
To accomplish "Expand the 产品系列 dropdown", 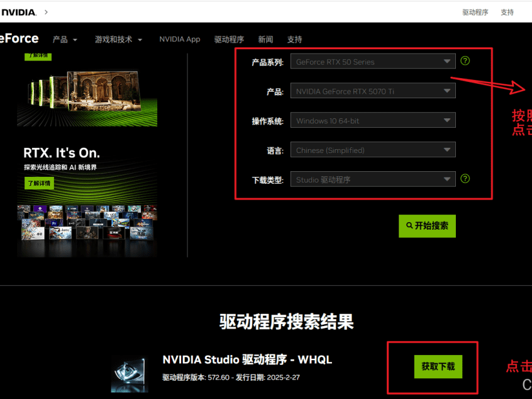I will 373,62.
